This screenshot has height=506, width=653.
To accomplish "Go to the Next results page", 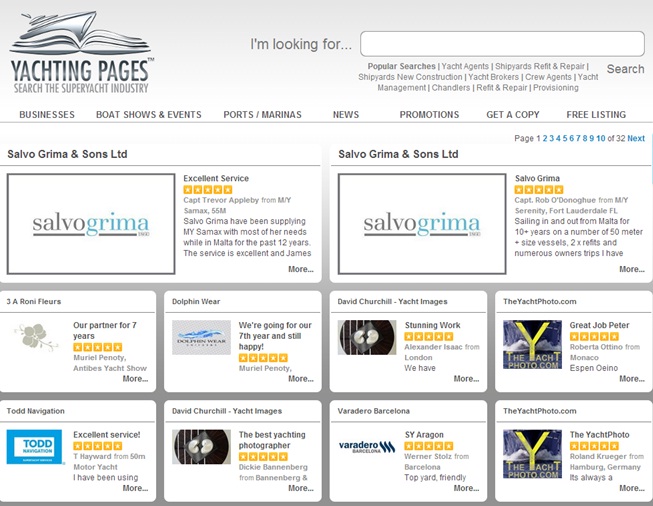I will (636, 138).
